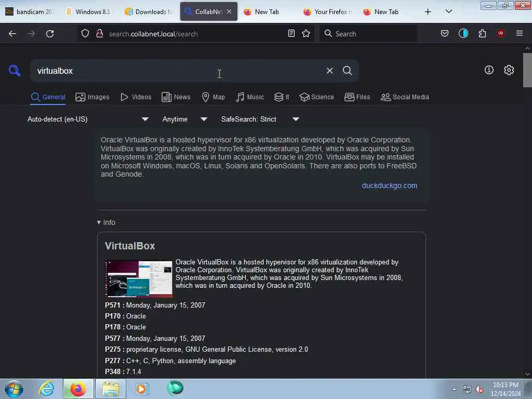The height and width of the screenshot is (399, 532).
Task: Switch to the Videos category
Action: 136,97
